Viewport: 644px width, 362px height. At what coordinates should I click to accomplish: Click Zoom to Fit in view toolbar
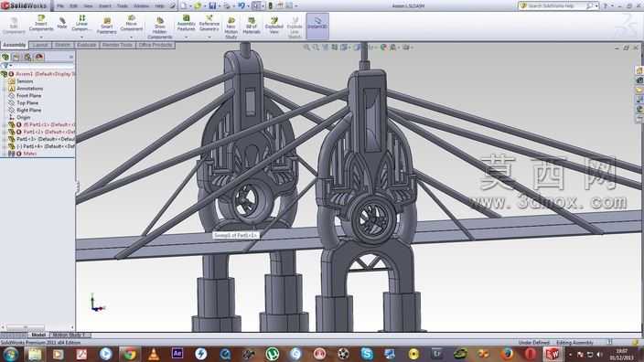[306, 48]
